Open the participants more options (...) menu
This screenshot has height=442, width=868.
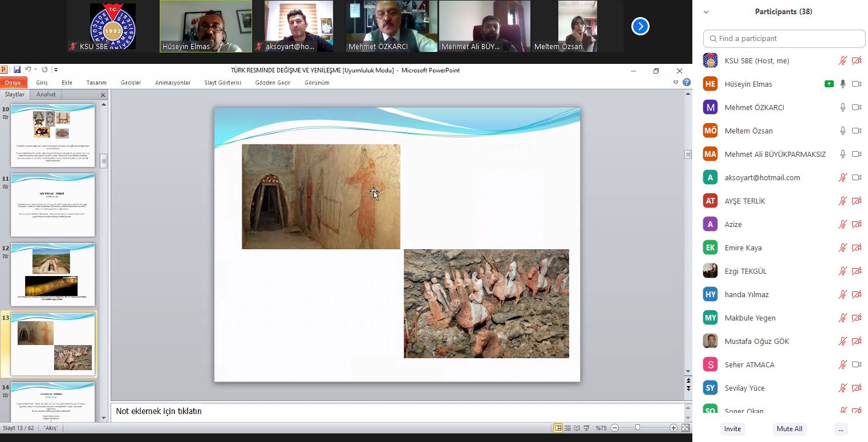pos(841,429)
